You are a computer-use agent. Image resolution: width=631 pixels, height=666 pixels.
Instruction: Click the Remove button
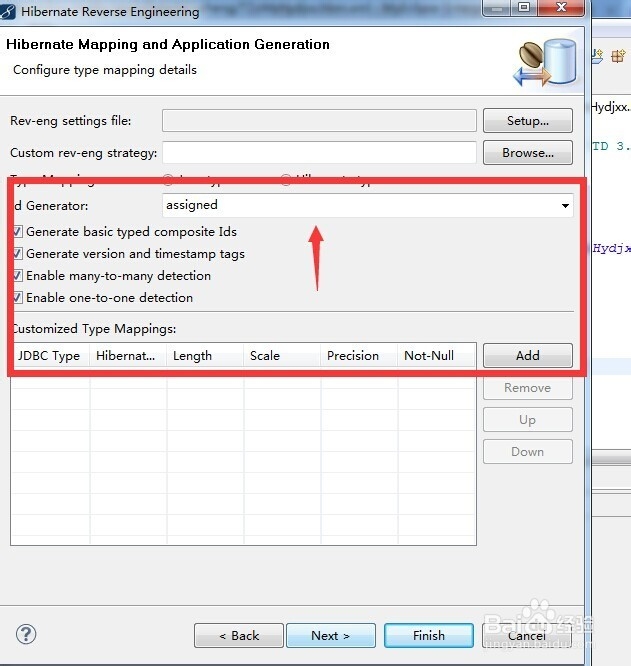pos(528,387)
